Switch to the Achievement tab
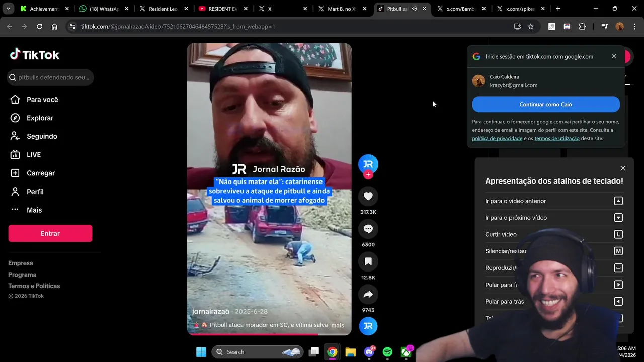 (x=45, y=9)
